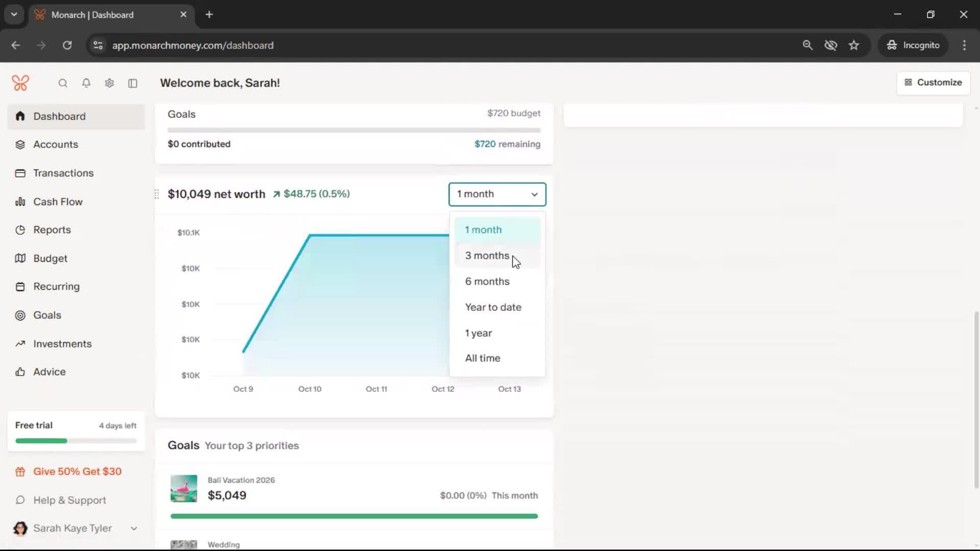
Task: Click the Monarch butterfly logo icon
Action: [20, 83]
